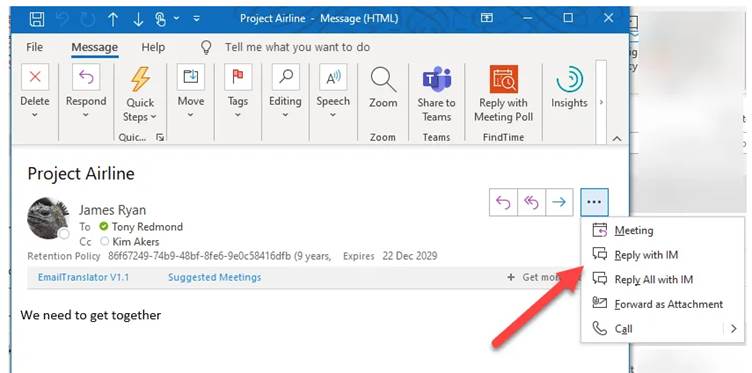Click the Share to Teams icon
This screenshot has width=752, height=373.
(437, 80)
